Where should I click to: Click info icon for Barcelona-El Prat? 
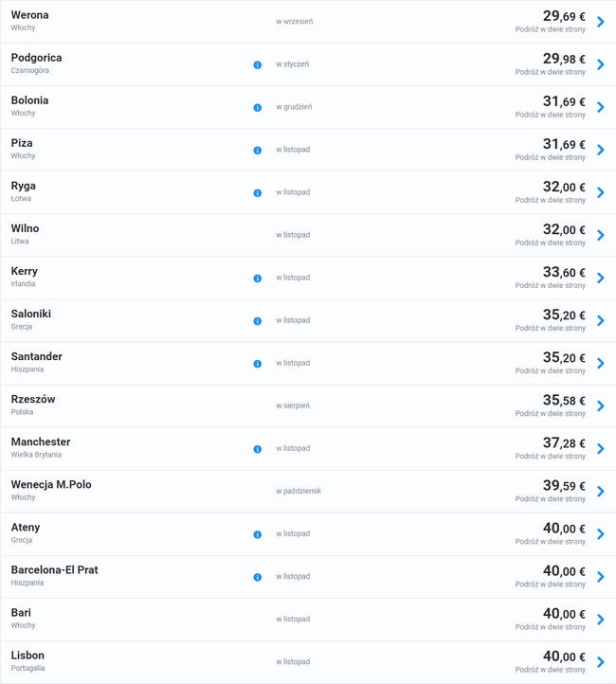tap(257, 576)
